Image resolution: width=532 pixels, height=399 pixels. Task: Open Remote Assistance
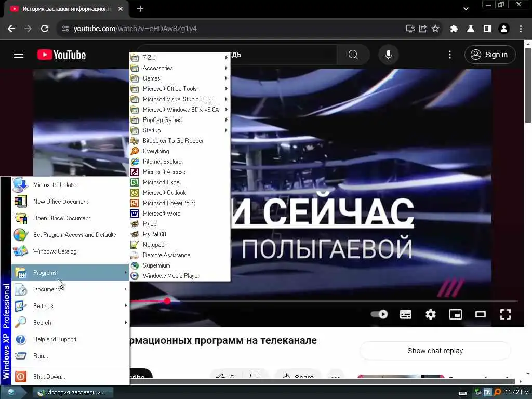[180, 255]
